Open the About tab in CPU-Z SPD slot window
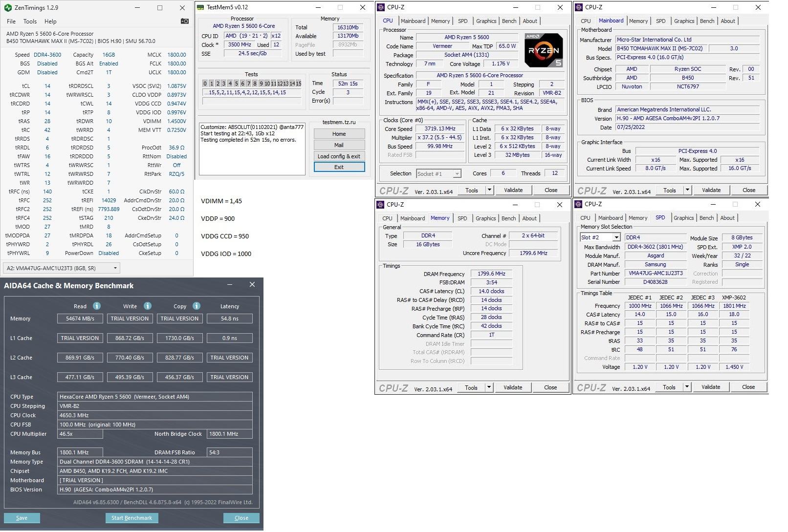The image size is (788, 532). (x=727, y=218)
